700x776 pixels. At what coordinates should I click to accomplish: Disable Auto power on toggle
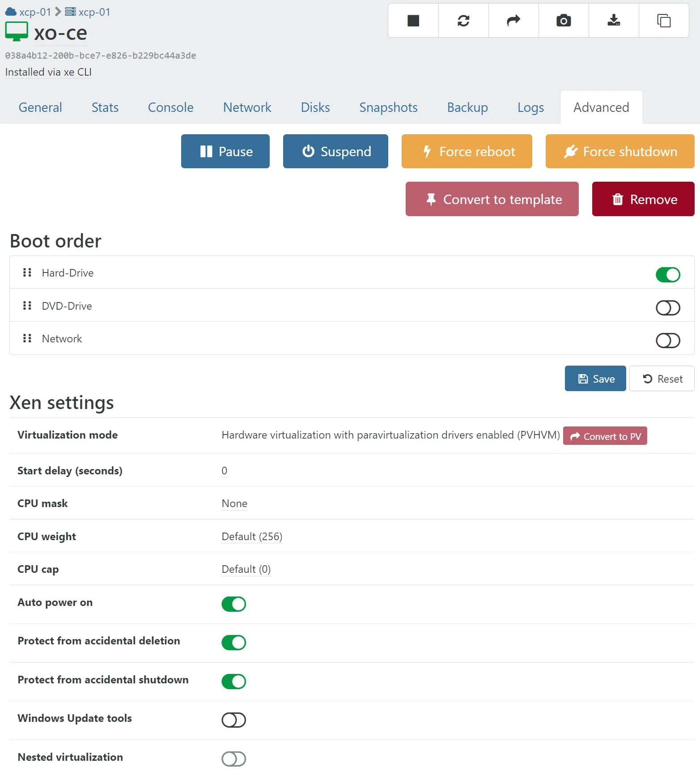point(233,604)
